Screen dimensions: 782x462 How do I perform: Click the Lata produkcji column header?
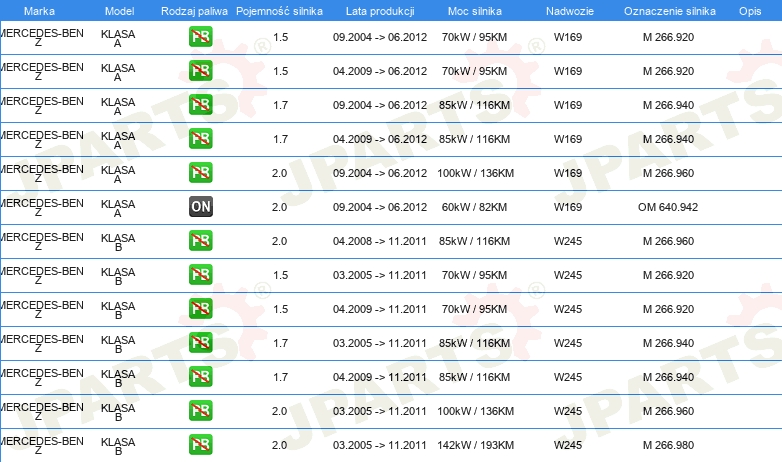pyautogui.click(x=380, y=11)
